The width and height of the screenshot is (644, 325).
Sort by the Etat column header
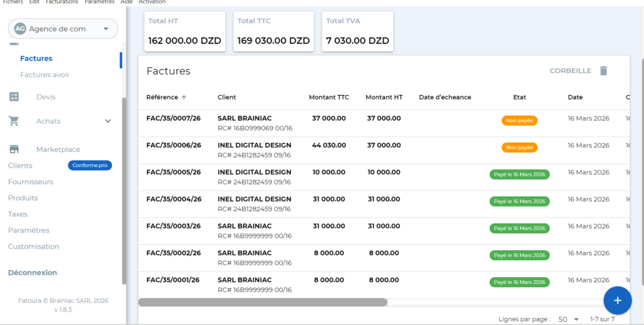pyautogui.click(x=519, y=98)
